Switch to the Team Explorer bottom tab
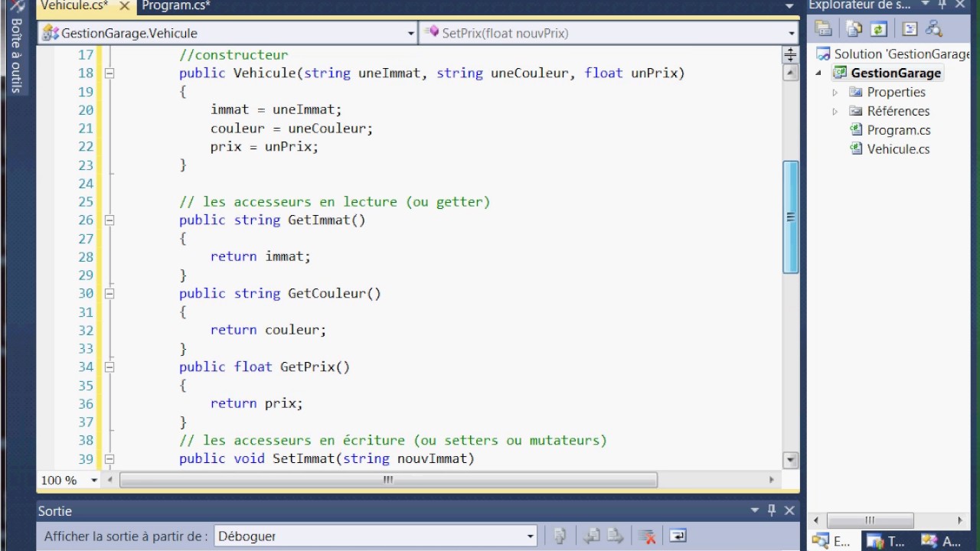 (887, 541)
